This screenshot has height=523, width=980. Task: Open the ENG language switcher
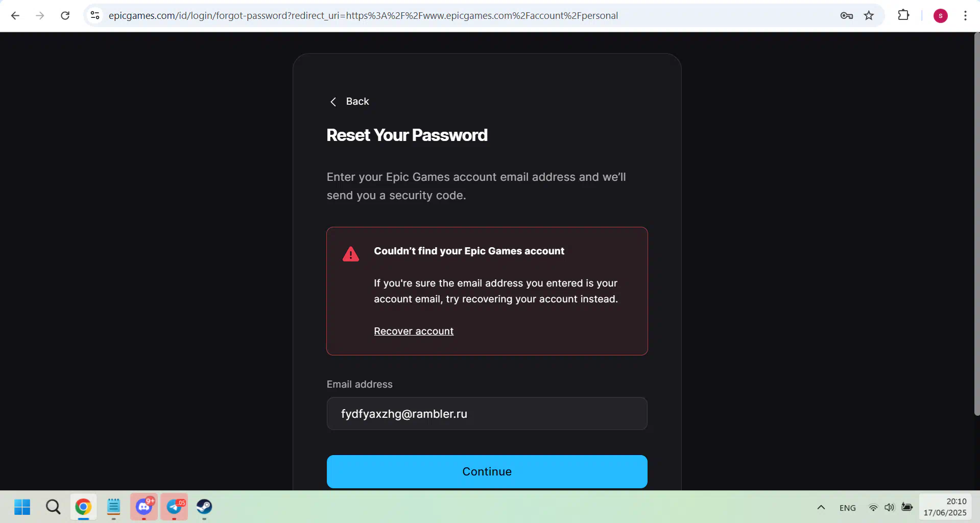tap(847, 508)
